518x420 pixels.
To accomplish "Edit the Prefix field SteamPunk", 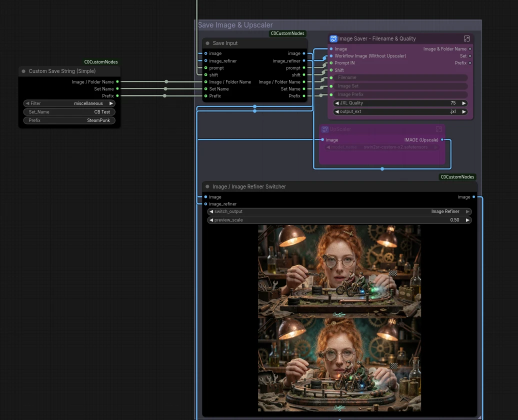I will pos(69,120).
